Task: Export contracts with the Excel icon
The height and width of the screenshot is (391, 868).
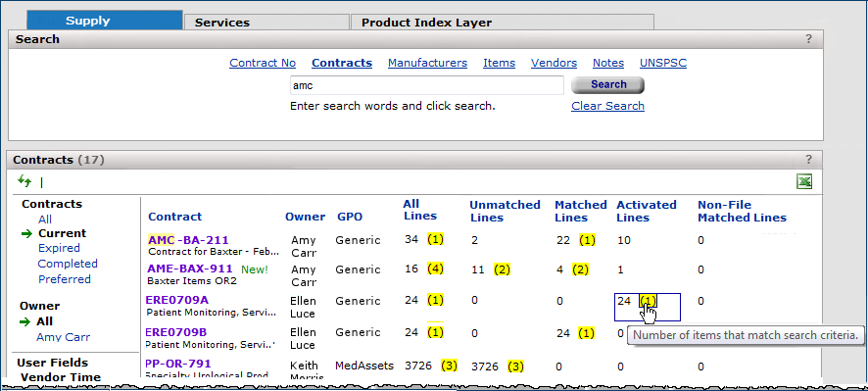Action: [x=804, y=181]
